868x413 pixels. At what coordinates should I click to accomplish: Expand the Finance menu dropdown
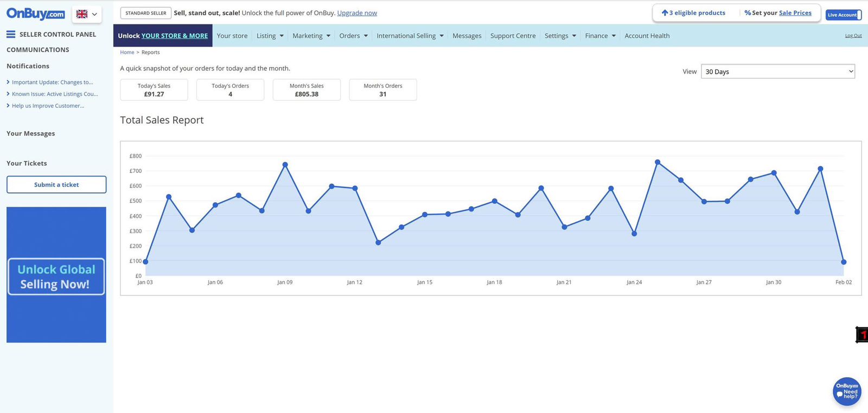(x=600, y=36)
